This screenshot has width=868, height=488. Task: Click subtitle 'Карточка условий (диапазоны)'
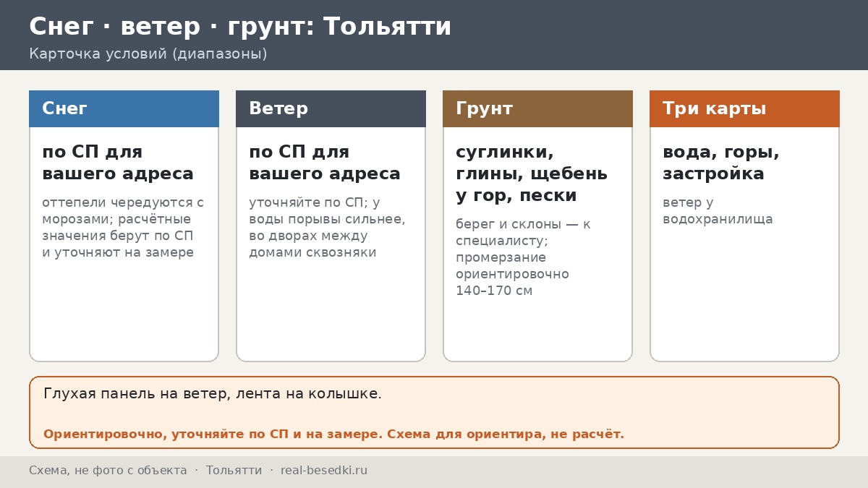(148, 54)
